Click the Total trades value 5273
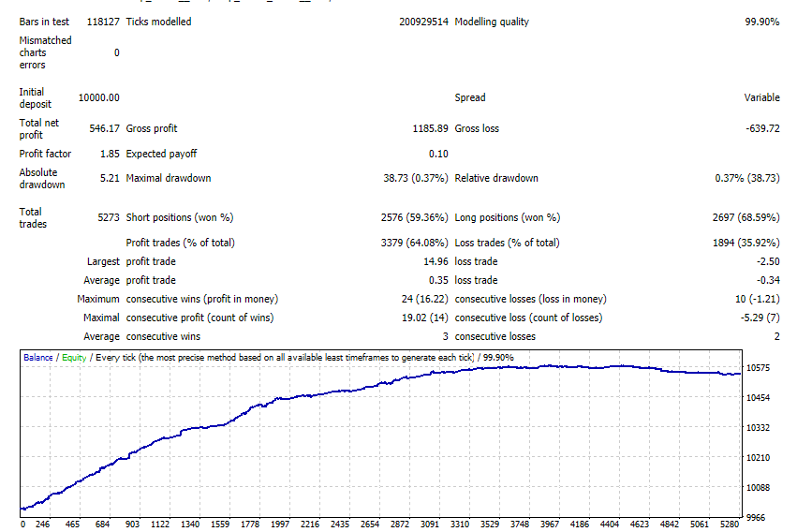This screenshot has width=797, height=532. 109,217
